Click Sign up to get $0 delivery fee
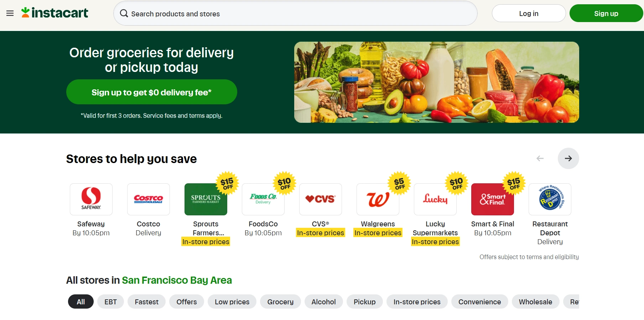644x320 pixels. click(152, 92)
